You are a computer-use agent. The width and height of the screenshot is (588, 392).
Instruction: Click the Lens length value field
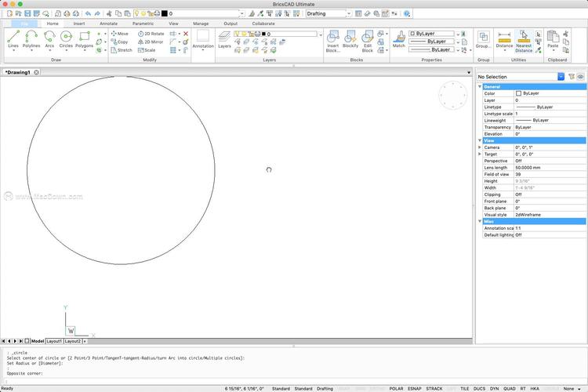coord(550,168)
